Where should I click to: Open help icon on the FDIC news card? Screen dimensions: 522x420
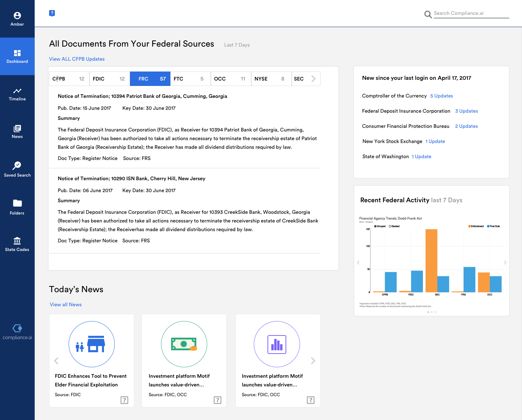click(125, 400)
